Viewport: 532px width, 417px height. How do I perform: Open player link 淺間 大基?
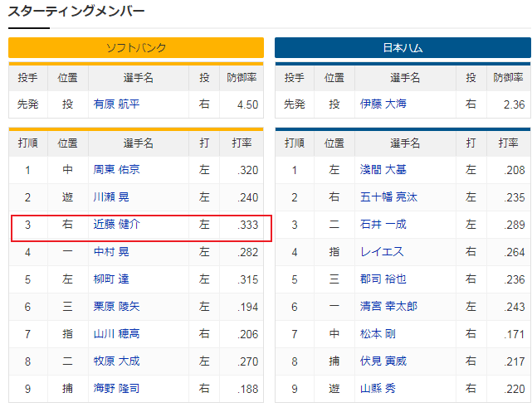click(383, 169)
